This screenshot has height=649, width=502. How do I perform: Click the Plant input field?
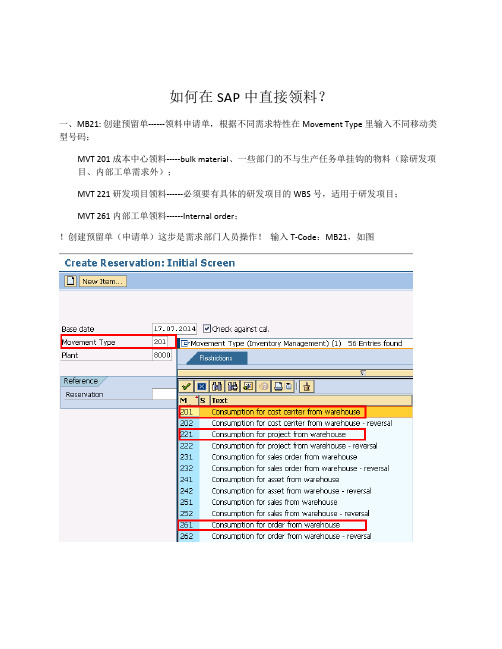tap(162, 355)
